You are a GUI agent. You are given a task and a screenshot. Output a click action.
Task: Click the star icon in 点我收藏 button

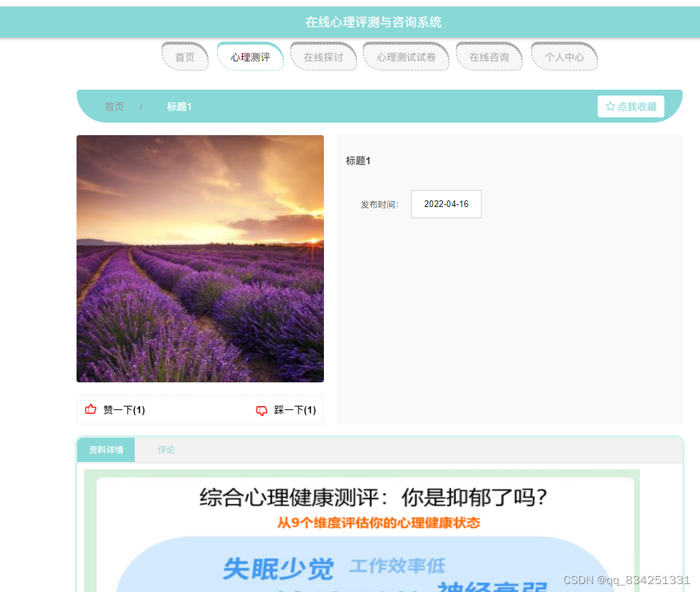610,106
